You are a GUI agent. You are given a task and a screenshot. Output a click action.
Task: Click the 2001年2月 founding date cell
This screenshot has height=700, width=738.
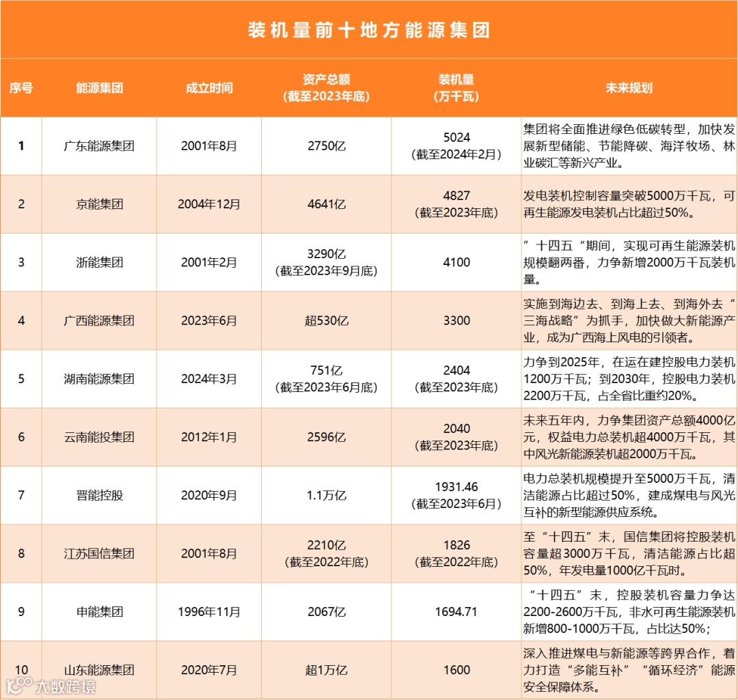tap(209, 262)
